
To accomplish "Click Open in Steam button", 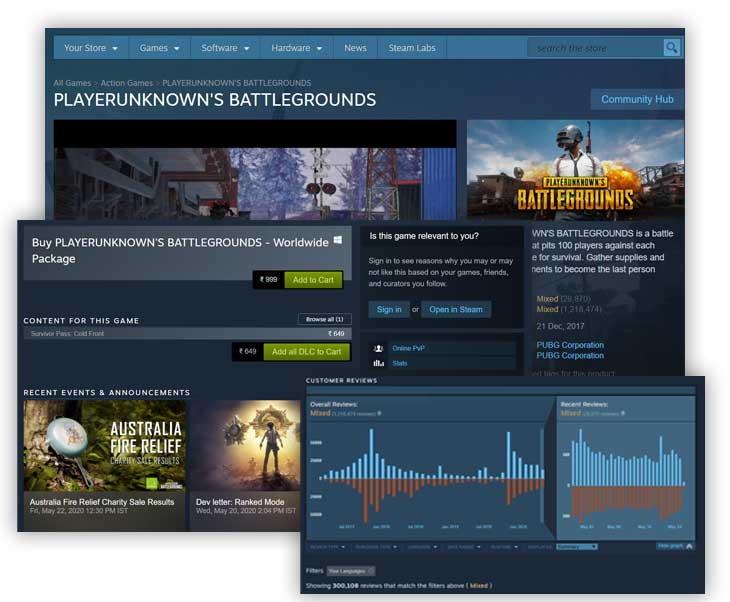I will point(456,309).
